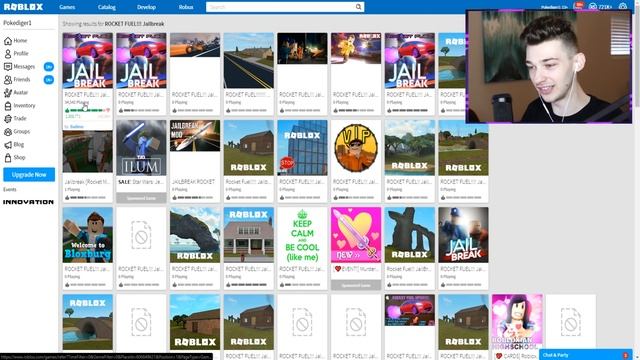Open header notifications icon with red badge
The height and width of the screenshot is (360, 640).
click(578, 6)
